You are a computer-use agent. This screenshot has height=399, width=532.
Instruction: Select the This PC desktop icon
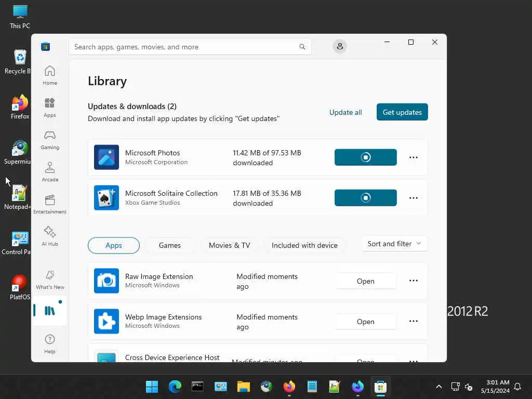[20, 17]
